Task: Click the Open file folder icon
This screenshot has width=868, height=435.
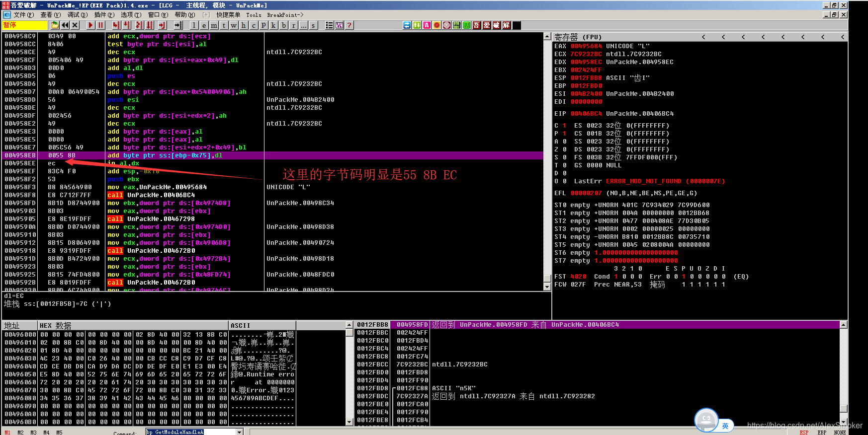Action: (55, 25)
